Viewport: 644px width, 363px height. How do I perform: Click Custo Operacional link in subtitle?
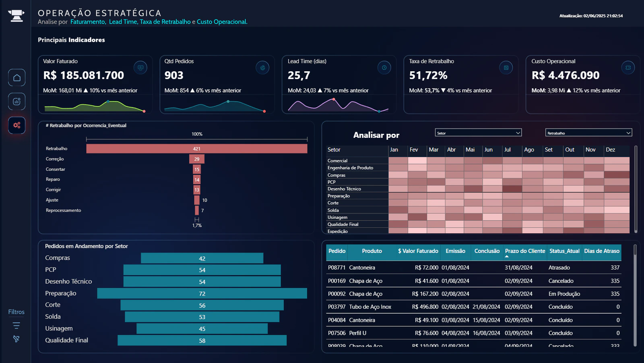222,22
